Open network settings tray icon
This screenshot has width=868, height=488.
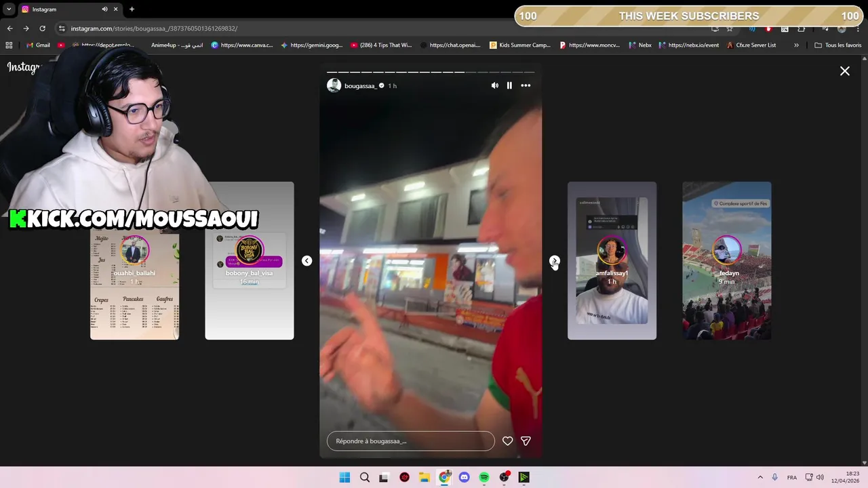point(809,477)
